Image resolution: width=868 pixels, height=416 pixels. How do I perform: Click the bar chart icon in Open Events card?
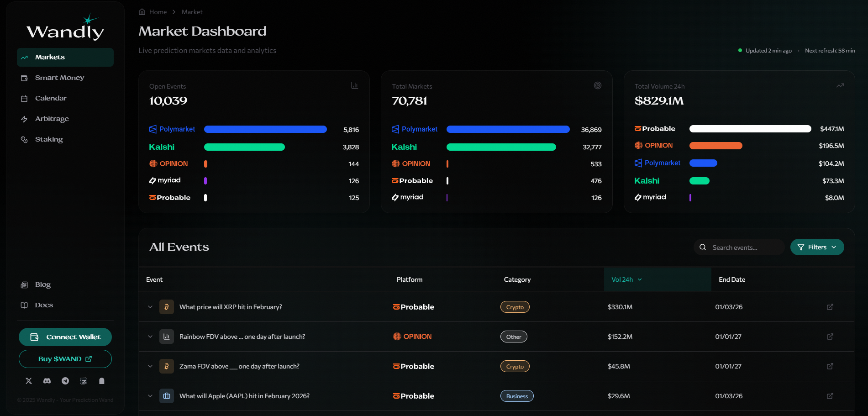tap(354, 86)
